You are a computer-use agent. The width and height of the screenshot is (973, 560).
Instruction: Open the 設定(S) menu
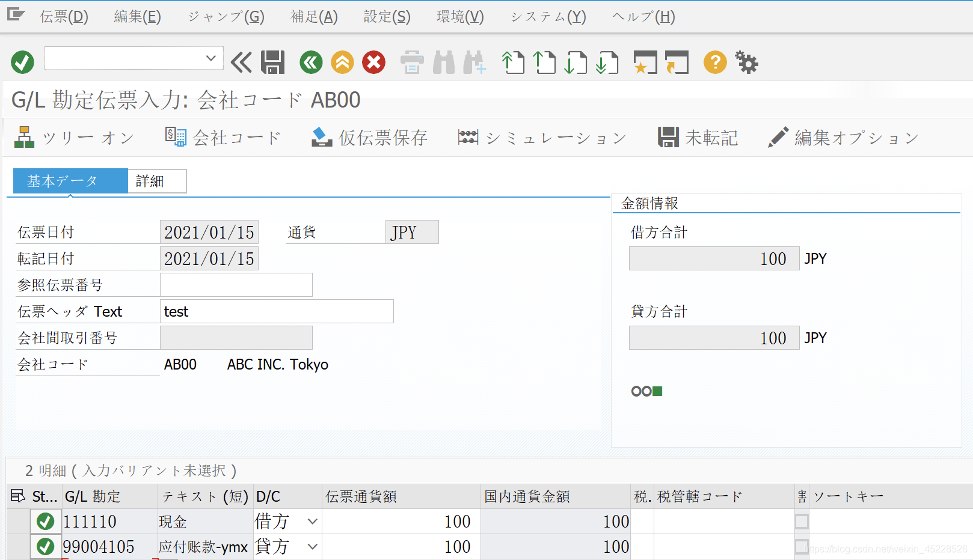pos(387,17)
